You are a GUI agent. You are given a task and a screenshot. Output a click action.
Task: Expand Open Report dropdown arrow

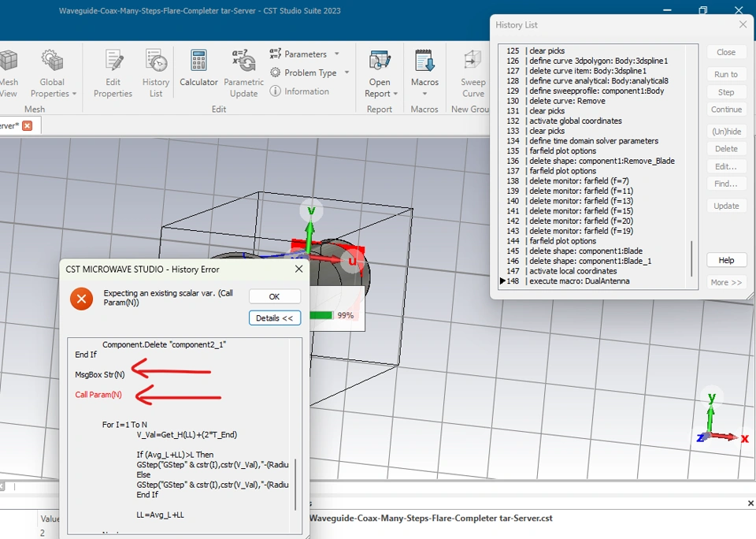coord(395,94)
